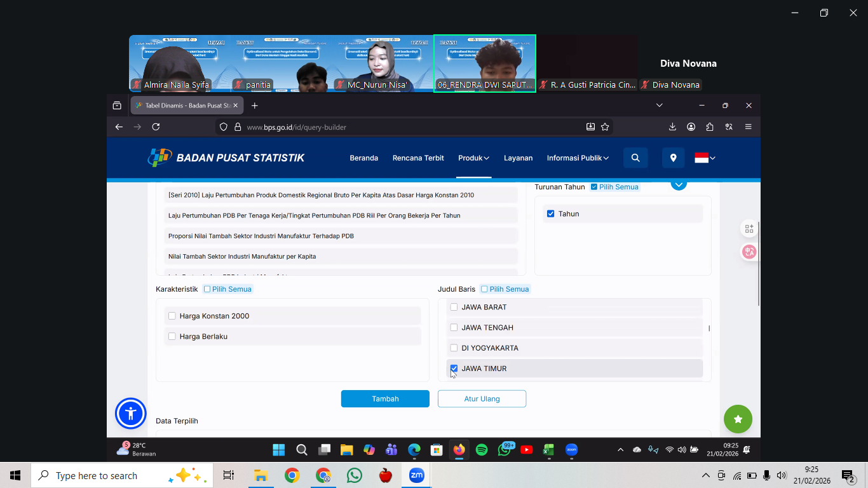Viewport: 868px width, 488px height.
Task: Open the Informasi Publik dropdown
Action: (578, 158)
